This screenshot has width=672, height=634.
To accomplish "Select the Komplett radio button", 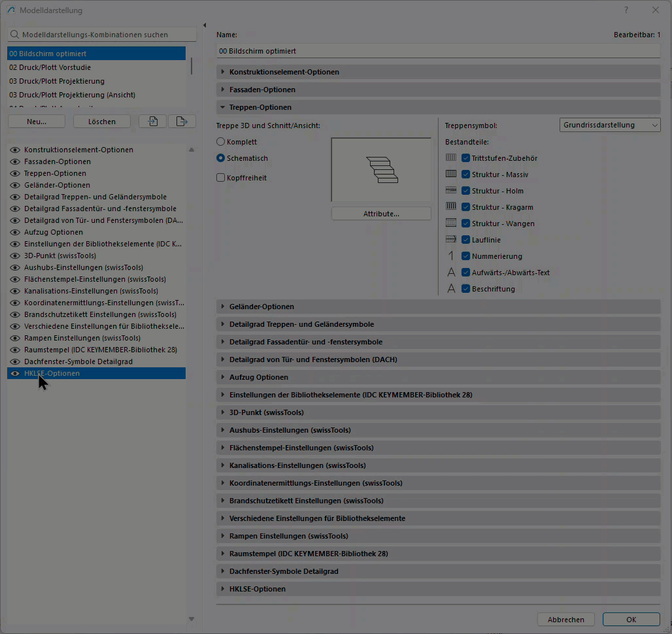I will 221,142.
